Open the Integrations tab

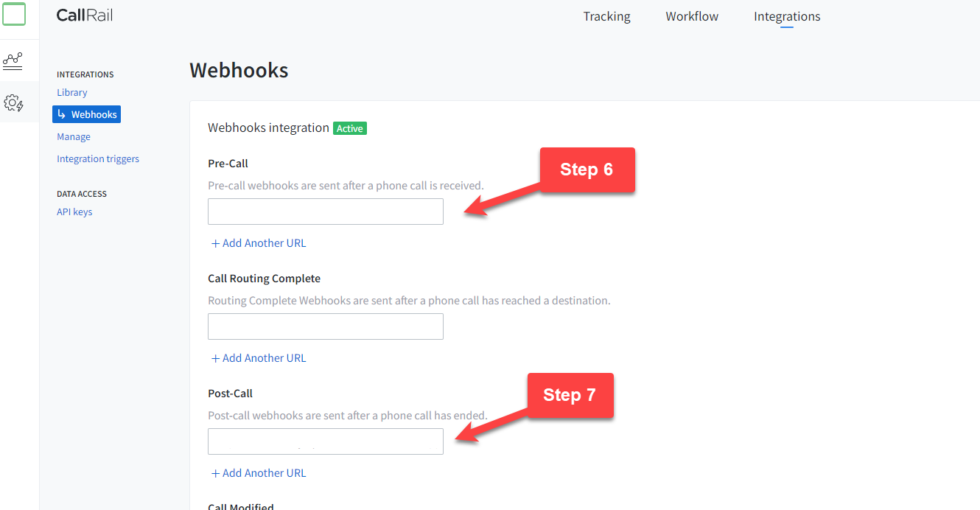pyautogui.click(x=786, y=16)
